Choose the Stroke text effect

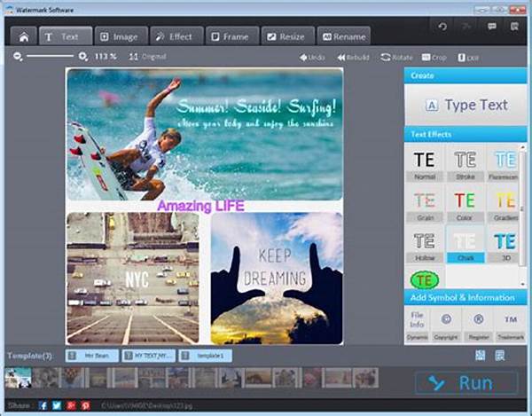tap(465, 161)
